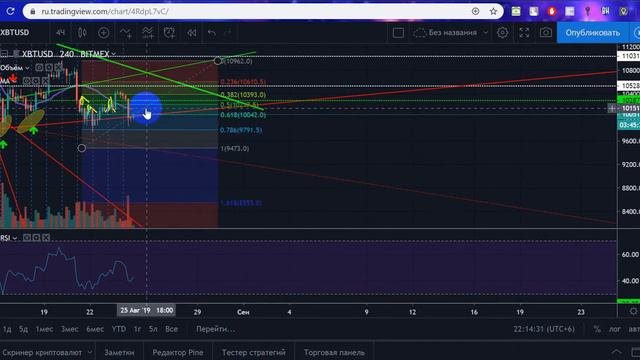Click the layout selection square icon
The height and width of the screenshot is (360, 640).
click(x=398, y=33)
